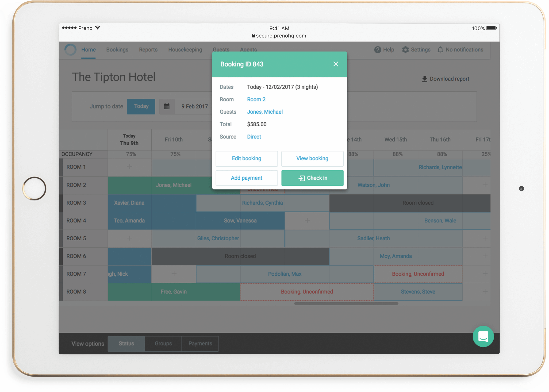Go to the Housekeeping tab
549x392 pixels.
[185, 50]
